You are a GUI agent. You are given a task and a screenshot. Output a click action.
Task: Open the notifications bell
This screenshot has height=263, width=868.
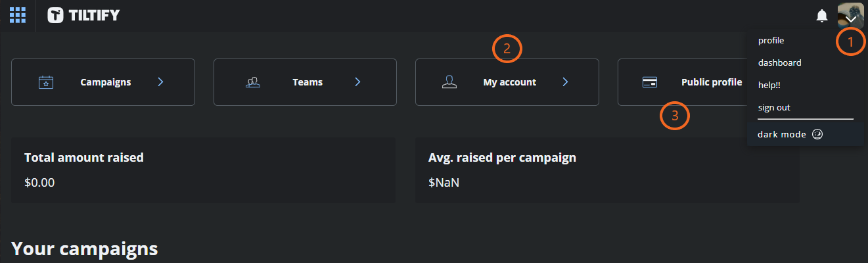[821, 16]
